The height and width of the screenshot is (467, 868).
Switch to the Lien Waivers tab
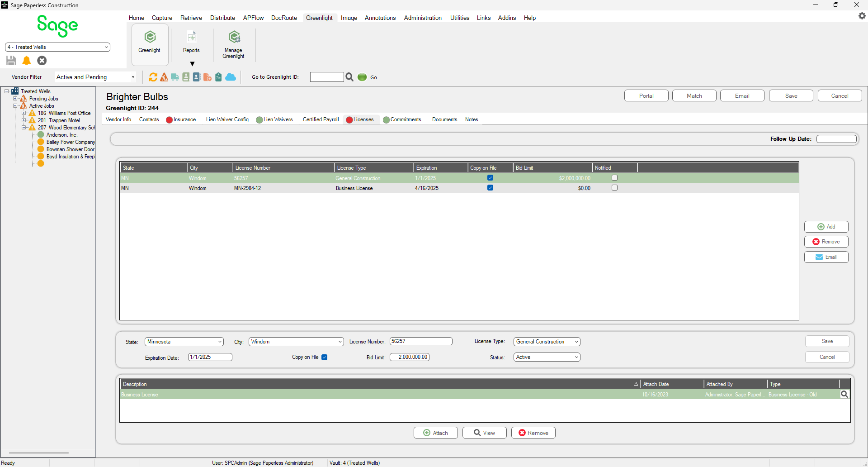(274, 119)
